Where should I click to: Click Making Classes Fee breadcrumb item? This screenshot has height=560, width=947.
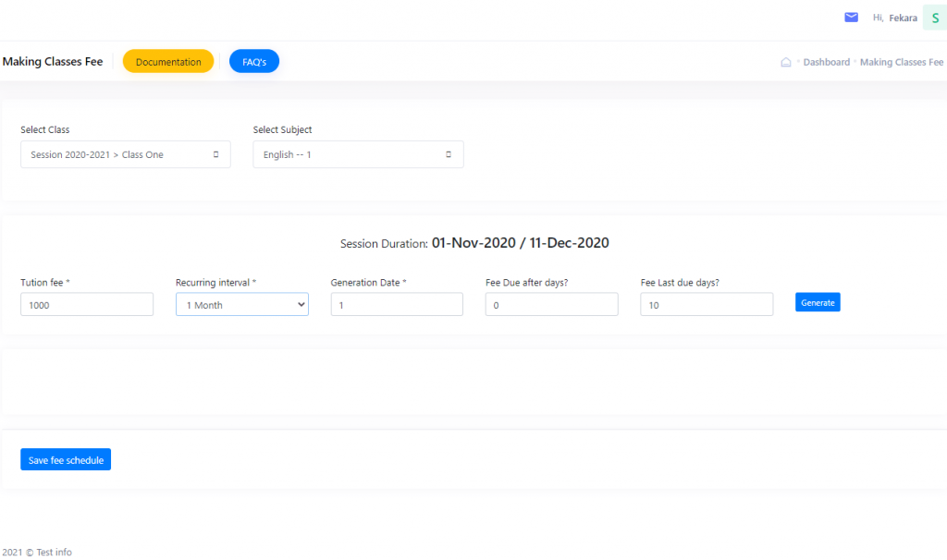[x=901, y=63]
